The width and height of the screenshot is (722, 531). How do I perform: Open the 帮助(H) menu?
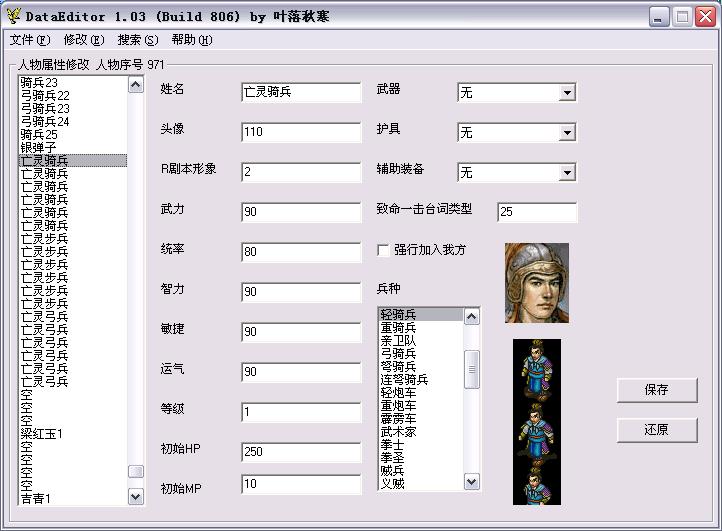click(x=191, y=40)
